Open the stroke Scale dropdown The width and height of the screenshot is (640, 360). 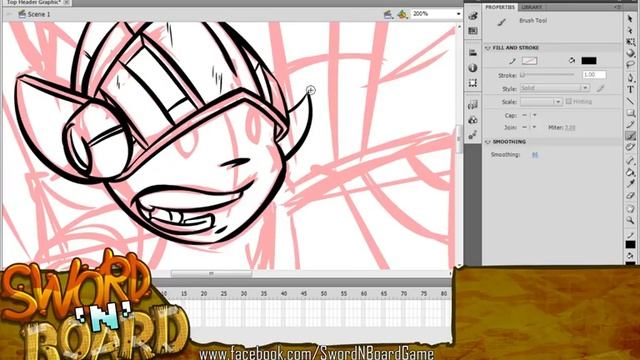[x=541, y=102]
